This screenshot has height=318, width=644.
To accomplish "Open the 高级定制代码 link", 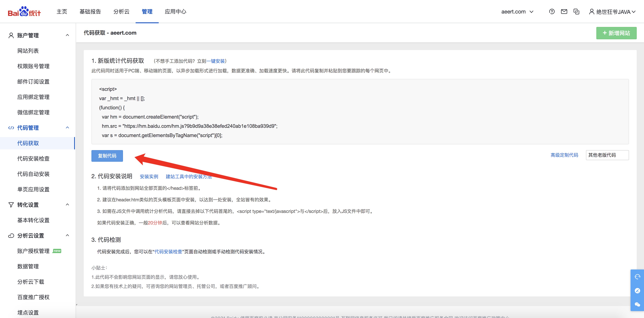I will click(x=564, y=155).
